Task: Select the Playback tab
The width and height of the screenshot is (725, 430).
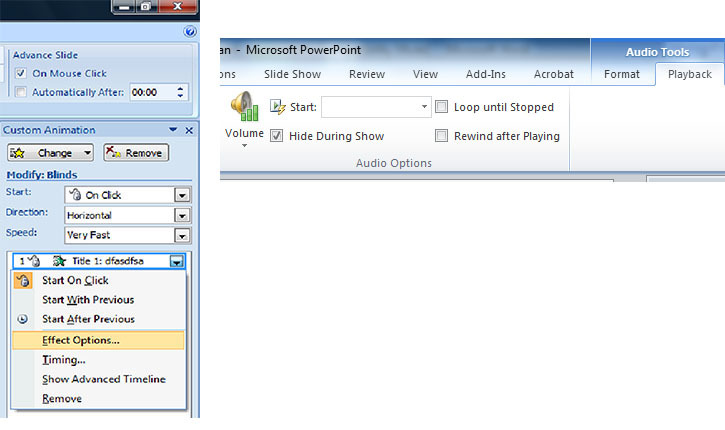Action: [x=689, y=74]
